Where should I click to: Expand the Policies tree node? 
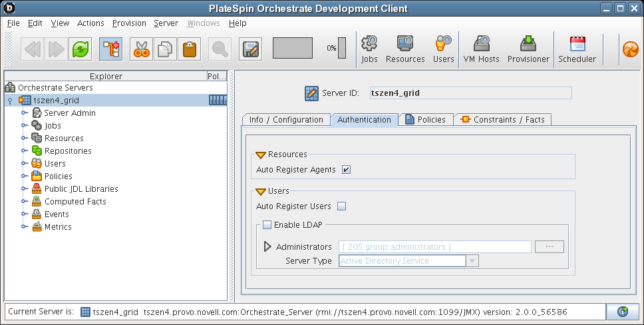click(x=25, y=176)
